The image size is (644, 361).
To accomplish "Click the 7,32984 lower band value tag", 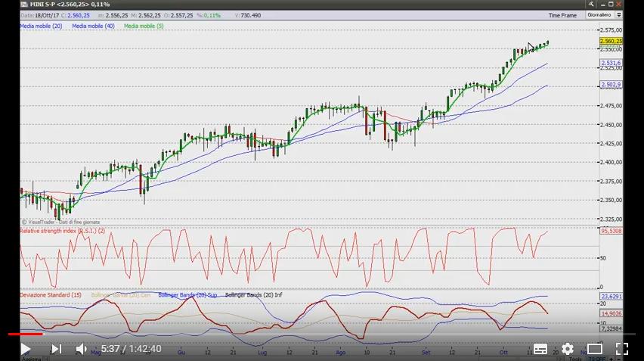I will 611,328.
